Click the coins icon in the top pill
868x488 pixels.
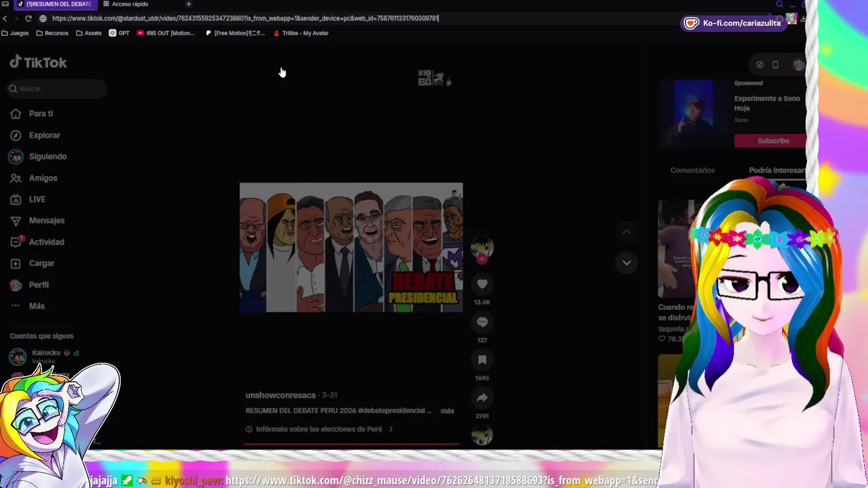[x=760, y=65]
